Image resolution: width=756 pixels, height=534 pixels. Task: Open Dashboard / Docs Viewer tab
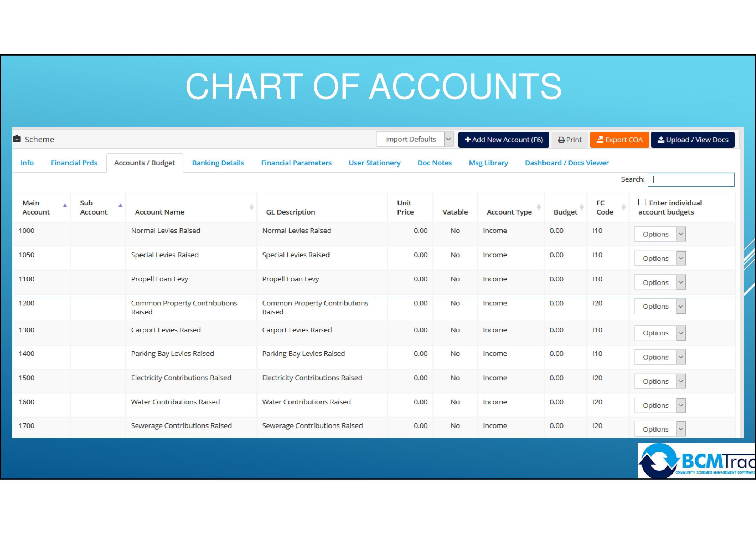[x=567, y=163]
